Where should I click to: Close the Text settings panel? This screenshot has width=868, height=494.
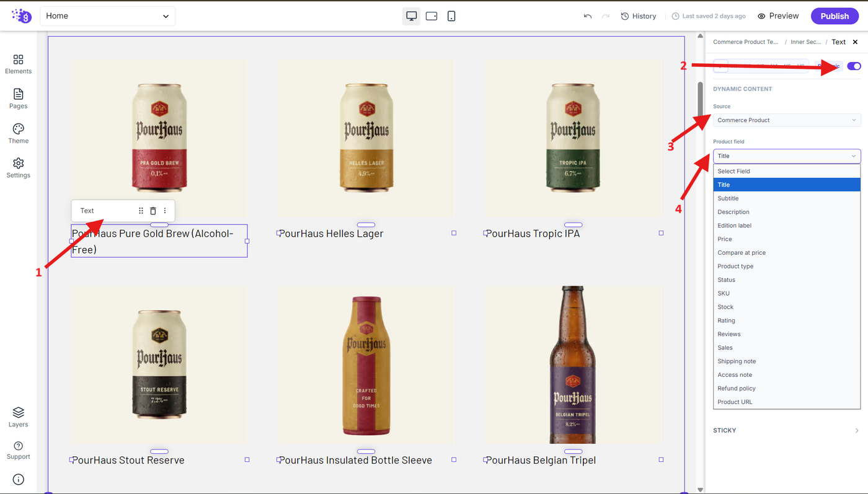point(855,42)
